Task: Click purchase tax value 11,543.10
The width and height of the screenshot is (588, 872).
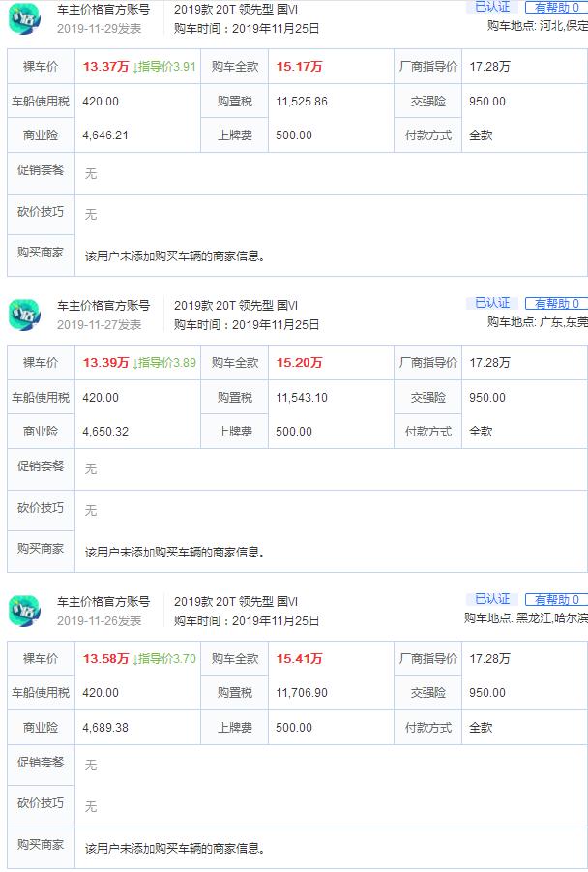Action: (302, 398)
